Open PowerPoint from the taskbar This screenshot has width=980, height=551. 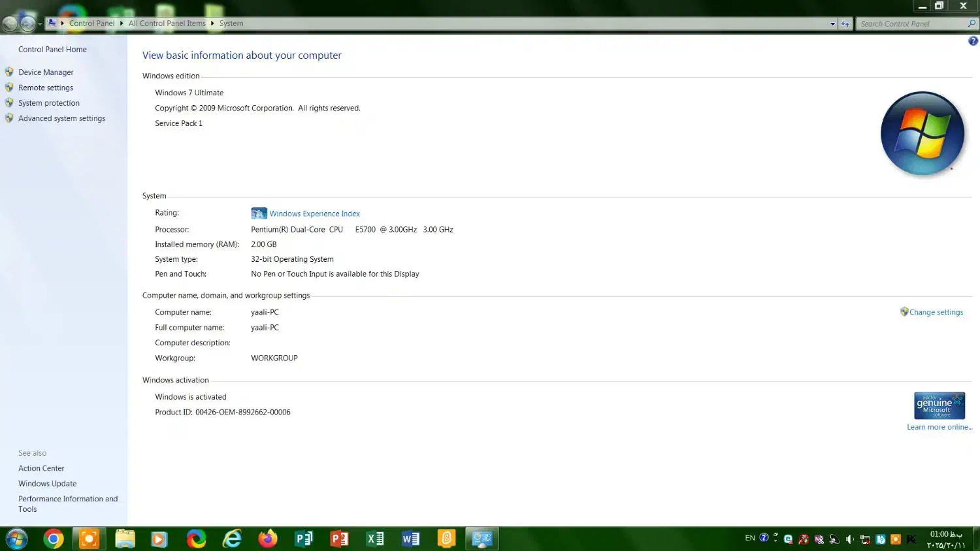click(339, 539)
